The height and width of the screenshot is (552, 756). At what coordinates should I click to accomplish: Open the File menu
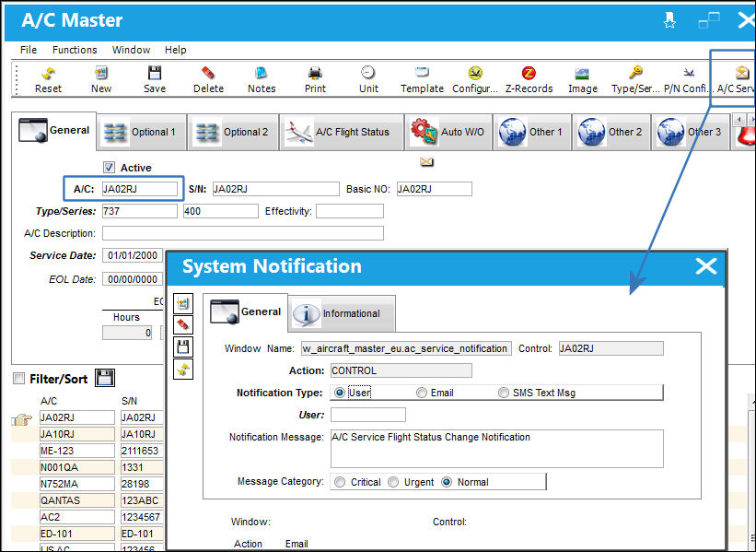(29, 50)
